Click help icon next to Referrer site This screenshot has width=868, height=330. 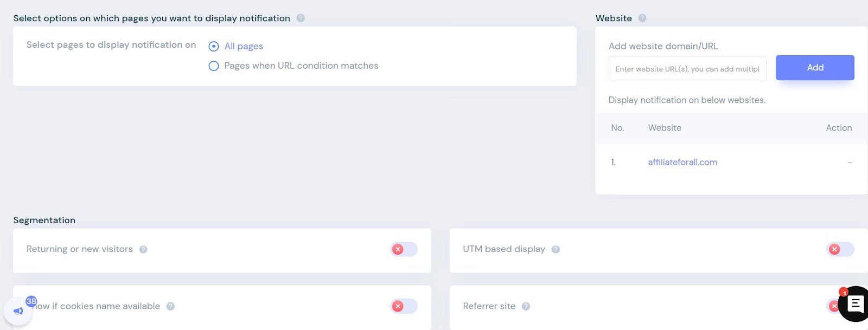pos(526,306)
